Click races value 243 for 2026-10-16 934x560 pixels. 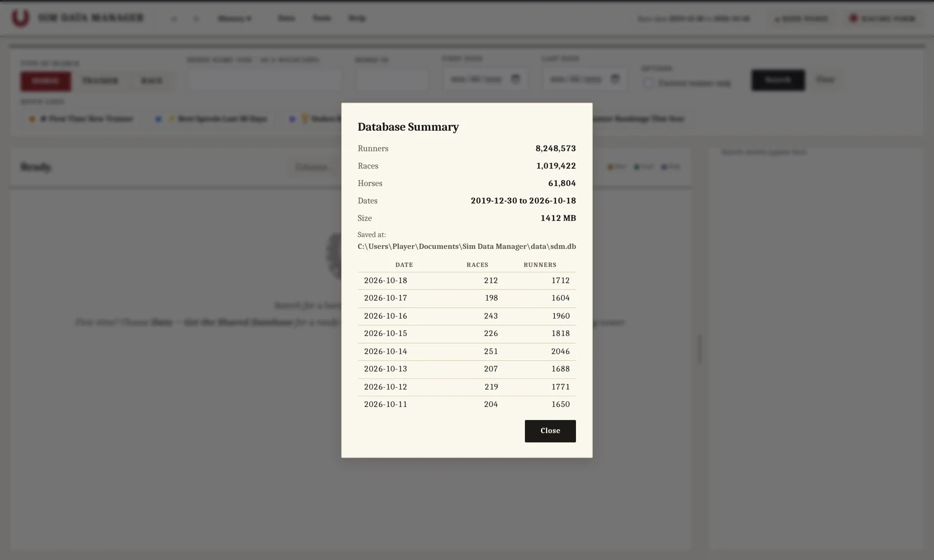coord(491,316)
